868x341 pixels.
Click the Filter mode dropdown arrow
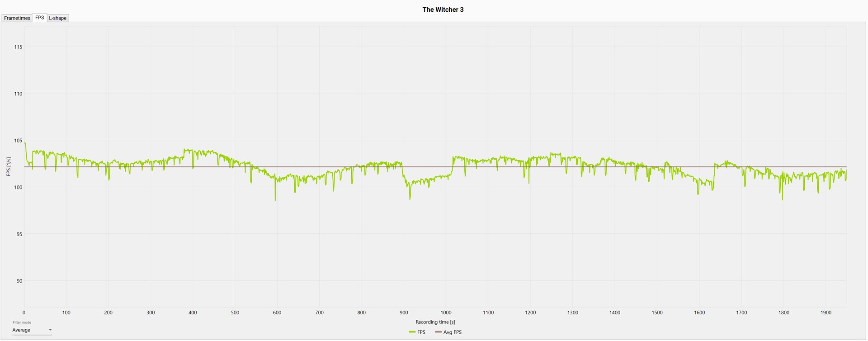(50, 330)
